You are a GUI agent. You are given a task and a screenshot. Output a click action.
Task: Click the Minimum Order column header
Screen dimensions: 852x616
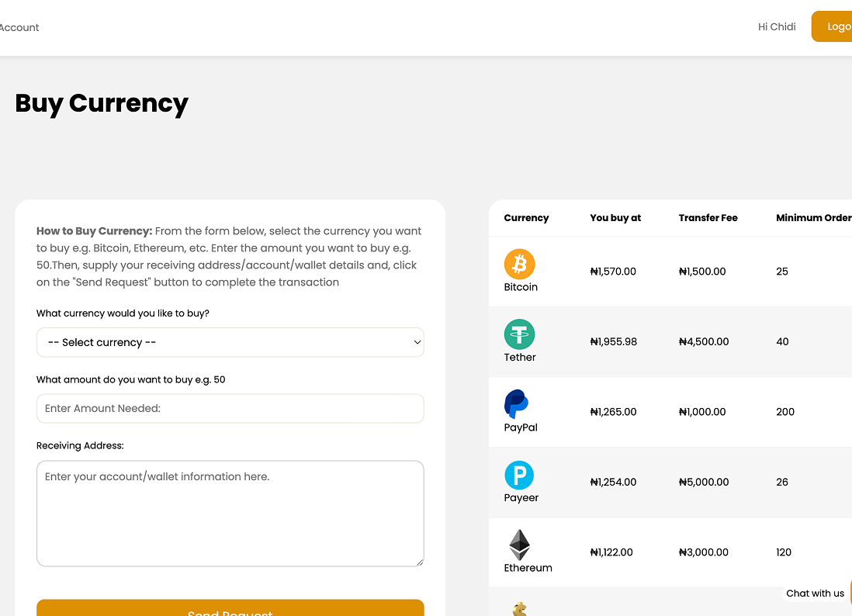[813, 218]
